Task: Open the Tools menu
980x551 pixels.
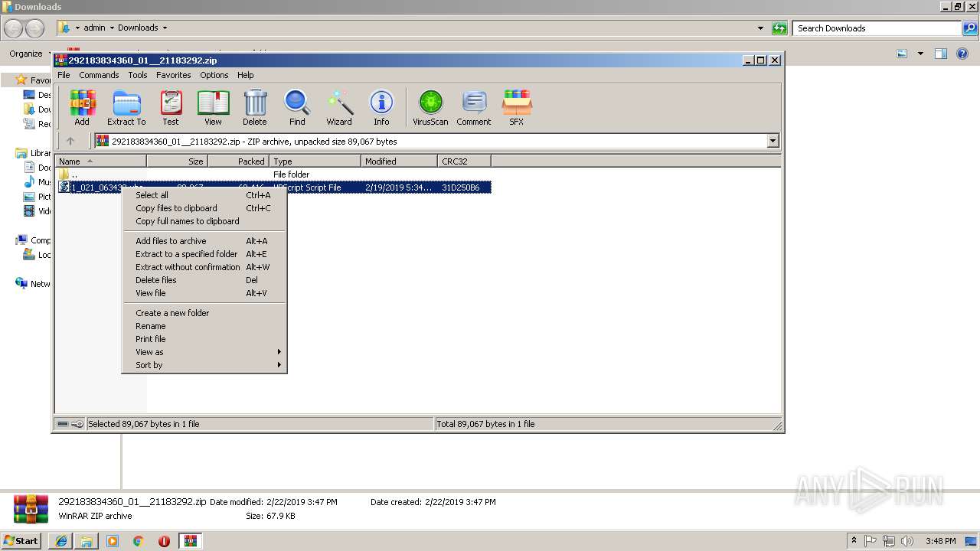Action: coord(138,75)
